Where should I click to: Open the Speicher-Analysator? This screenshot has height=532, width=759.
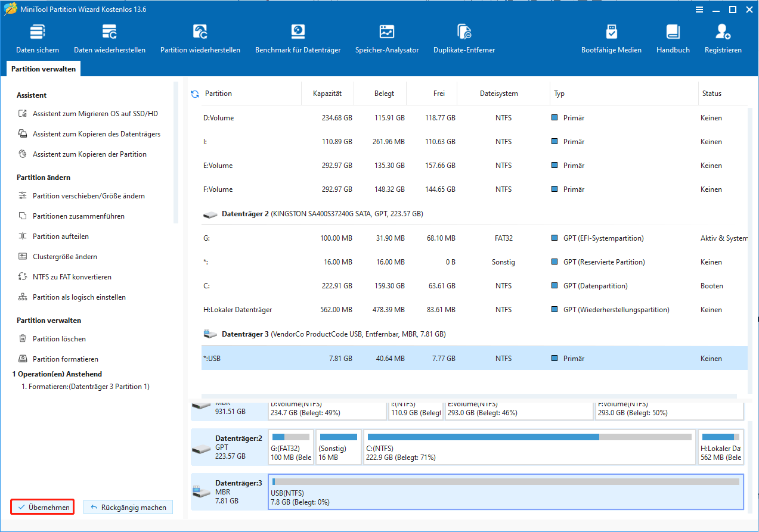[x=387, y=39]
